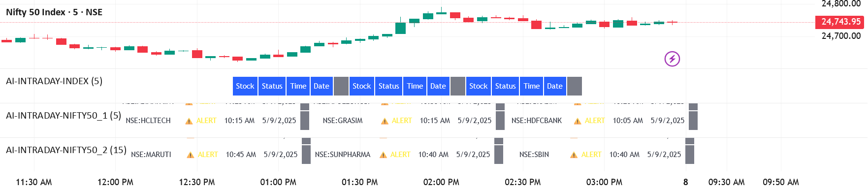Click the warning icon for NSE:HDFCBANK
Screen dimensions: 868x192
(x=578, y=121)
